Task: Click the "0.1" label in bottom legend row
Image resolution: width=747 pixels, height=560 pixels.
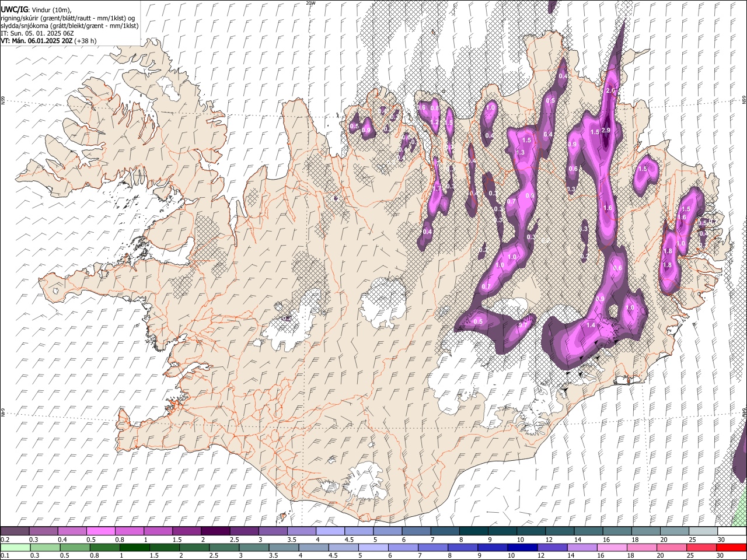Action: 5,555
